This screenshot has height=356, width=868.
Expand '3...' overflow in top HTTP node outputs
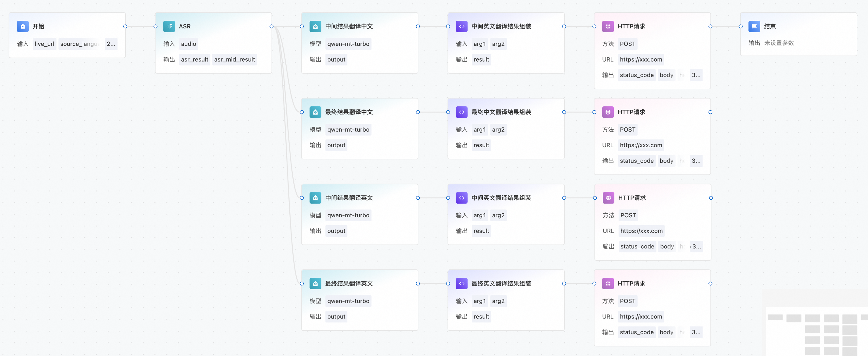(x=696, y=75)
